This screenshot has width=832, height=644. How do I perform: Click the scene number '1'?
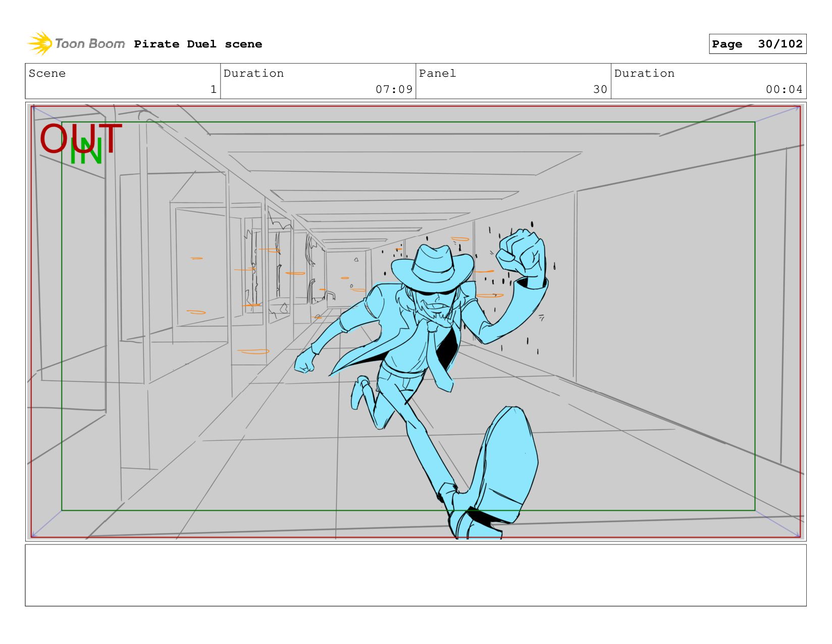coord(214,89)
